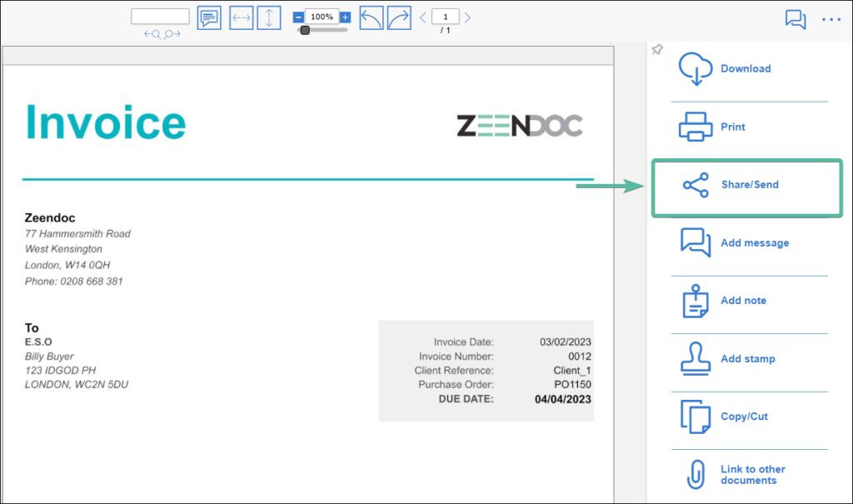Click the 'Invoice Date:' label
This screenshot has height=504, width=853.
point(463,342)
